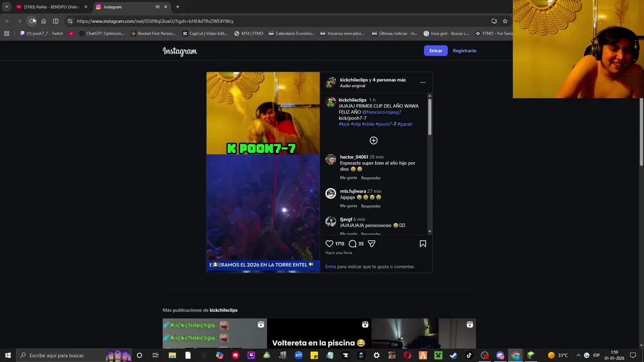
Task: Open the notification center icon
Action: (633, 355)
